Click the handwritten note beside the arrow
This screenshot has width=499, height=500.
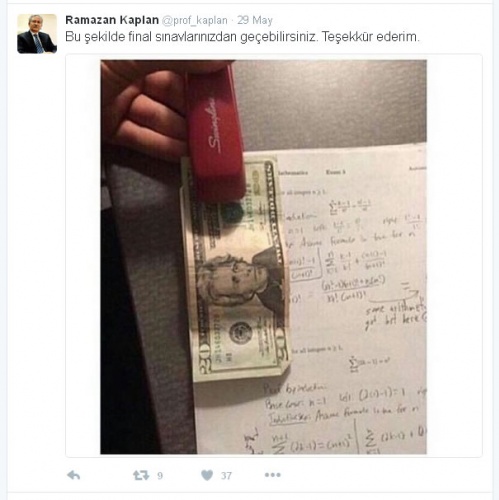coord(395,315)
